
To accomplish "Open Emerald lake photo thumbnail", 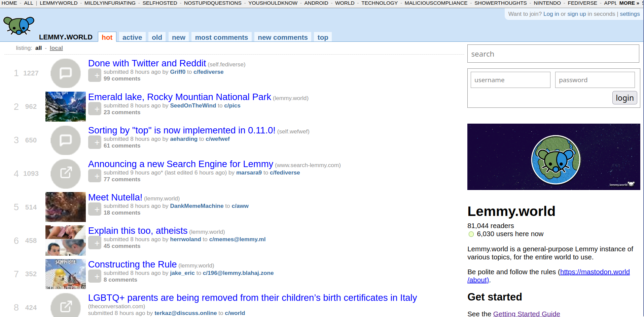I will click(66, 106).
